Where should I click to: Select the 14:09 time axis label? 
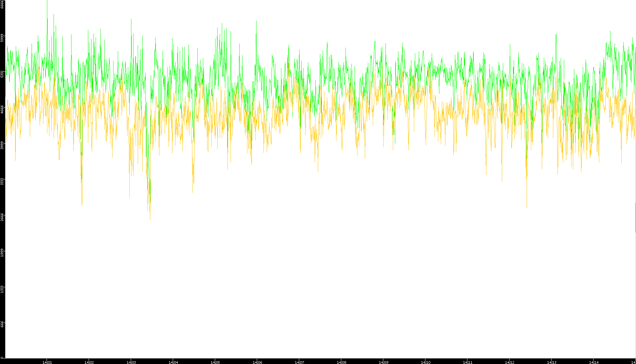(383, 362)
